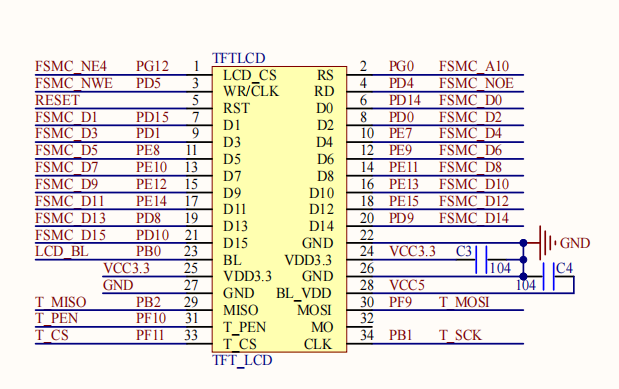The width and height of the screenshot is (619, 389).
Task: Click the CLK pin name at pin 34
Action: click(318, 344)
